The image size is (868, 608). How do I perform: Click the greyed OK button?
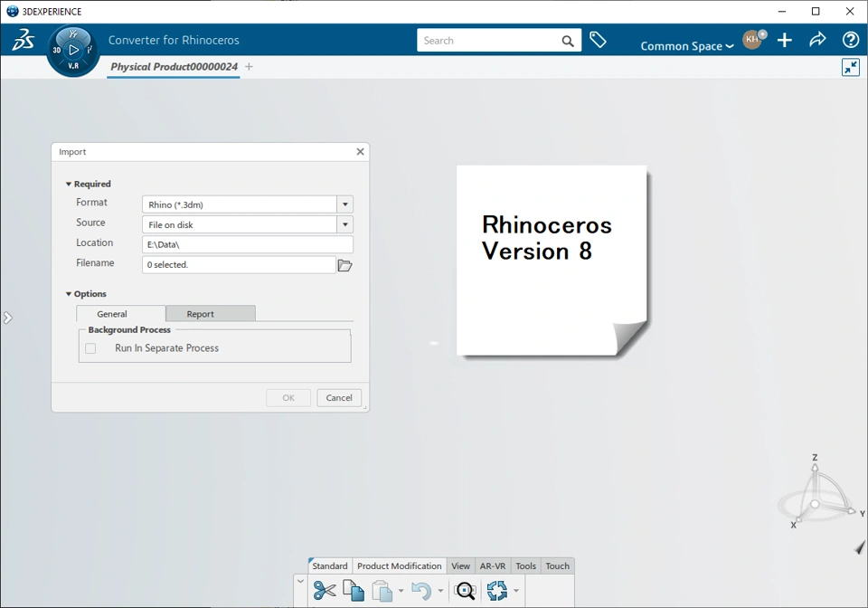tap(288, 397)
